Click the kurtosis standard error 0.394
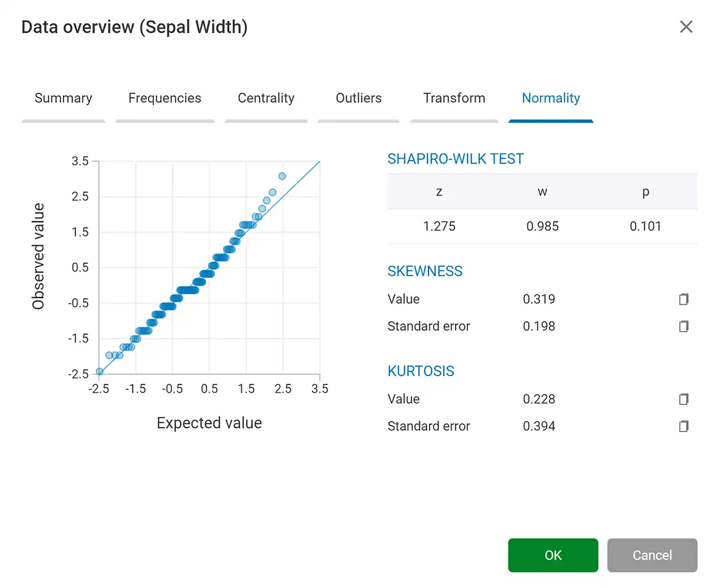Image resolution: width=719 pixels, height=588 pixels. tap(539, 426)
